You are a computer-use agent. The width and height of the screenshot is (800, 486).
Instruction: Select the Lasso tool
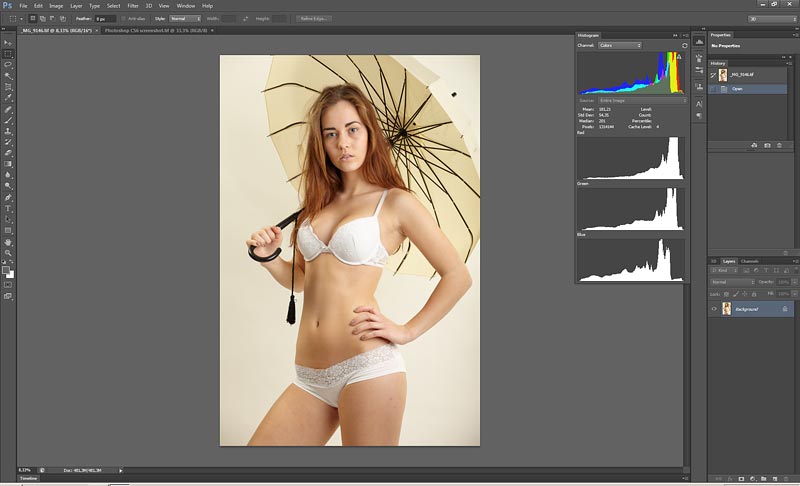point(8,65)
